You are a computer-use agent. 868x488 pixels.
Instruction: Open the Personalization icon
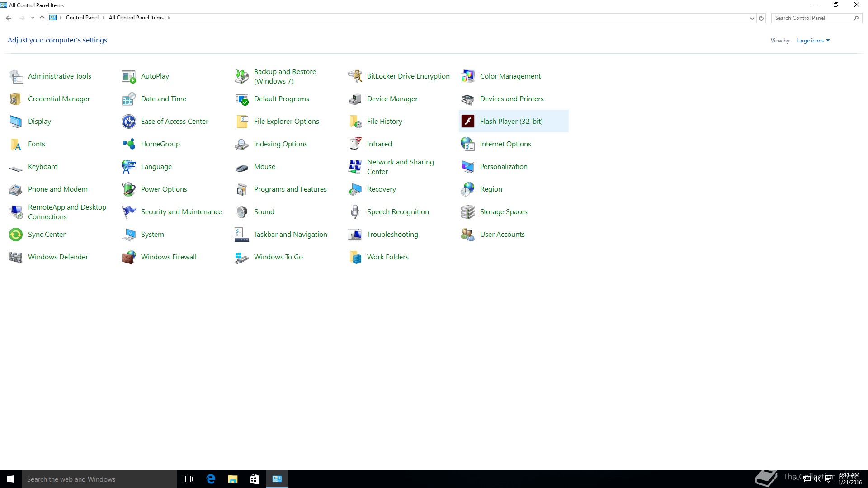point(468,167)
